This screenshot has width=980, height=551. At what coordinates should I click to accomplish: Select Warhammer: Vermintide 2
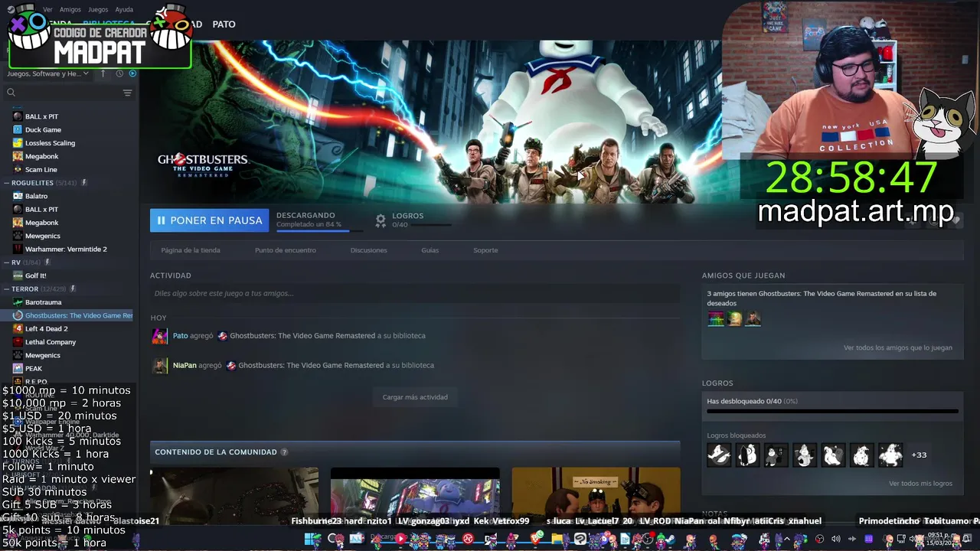point(66,249)
